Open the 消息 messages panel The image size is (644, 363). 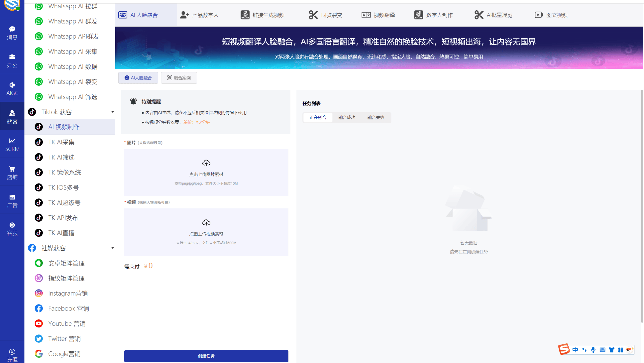(x=12, y=32)
